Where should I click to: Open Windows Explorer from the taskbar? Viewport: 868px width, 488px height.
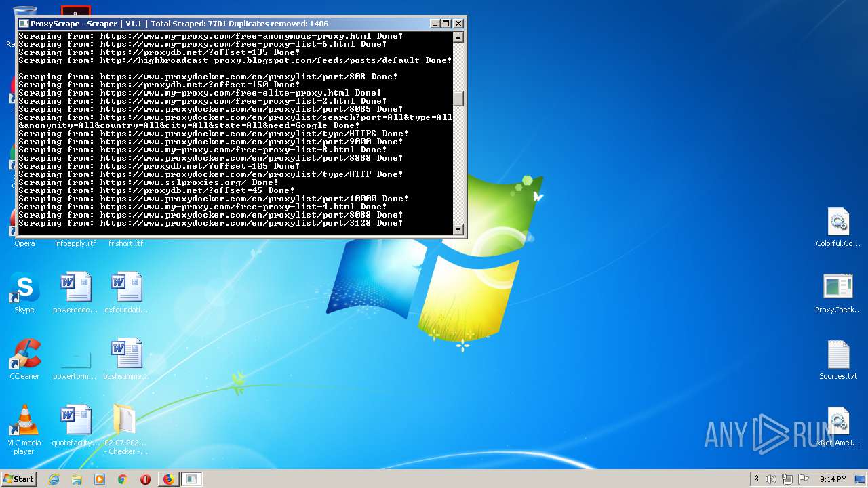point(77,479)
